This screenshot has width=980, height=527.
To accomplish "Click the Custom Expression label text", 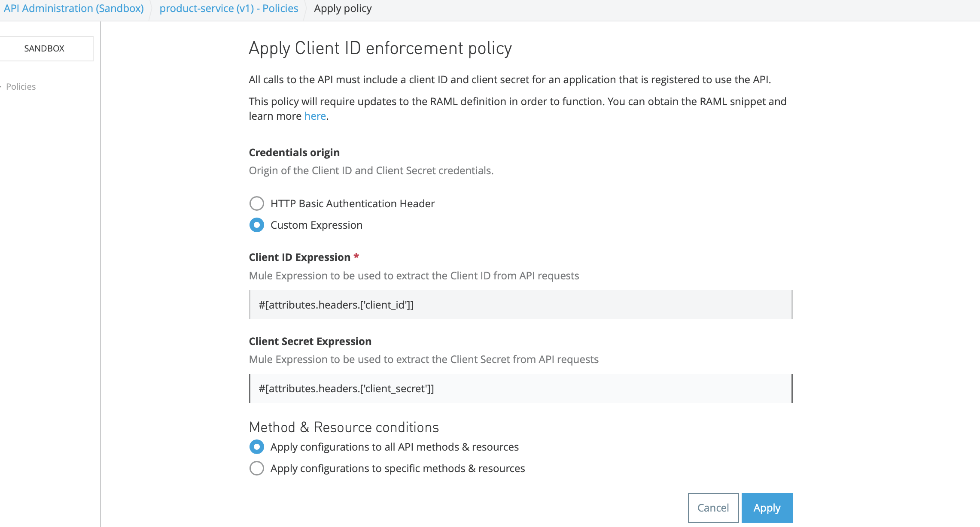I will (316, 225).
